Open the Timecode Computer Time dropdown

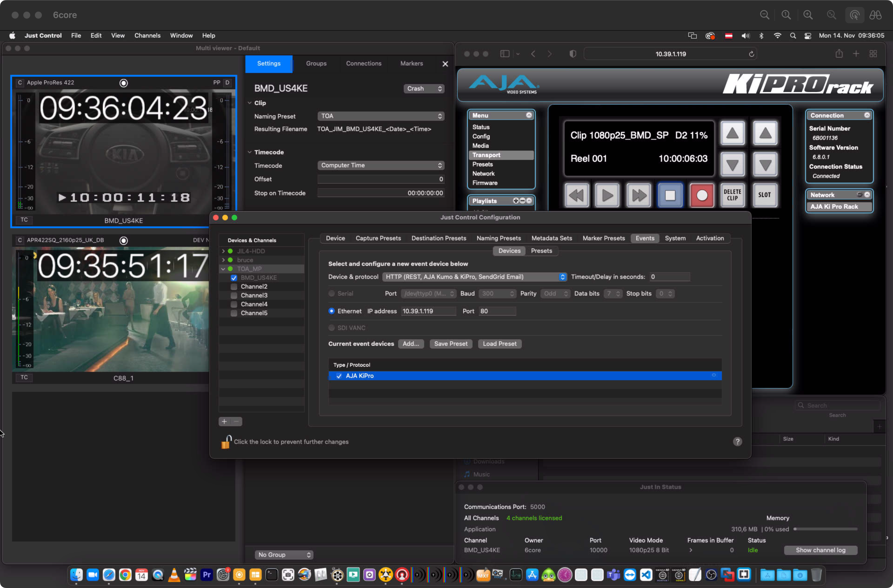coord(381,165)
